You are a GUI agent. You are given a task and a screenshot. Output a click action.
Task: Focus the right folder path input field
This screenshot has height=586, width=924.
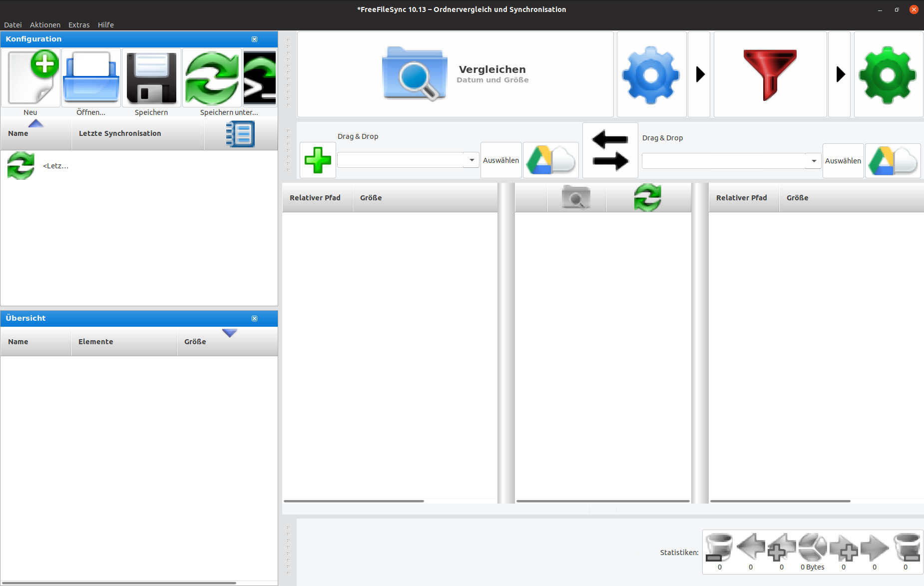point(724,161)
